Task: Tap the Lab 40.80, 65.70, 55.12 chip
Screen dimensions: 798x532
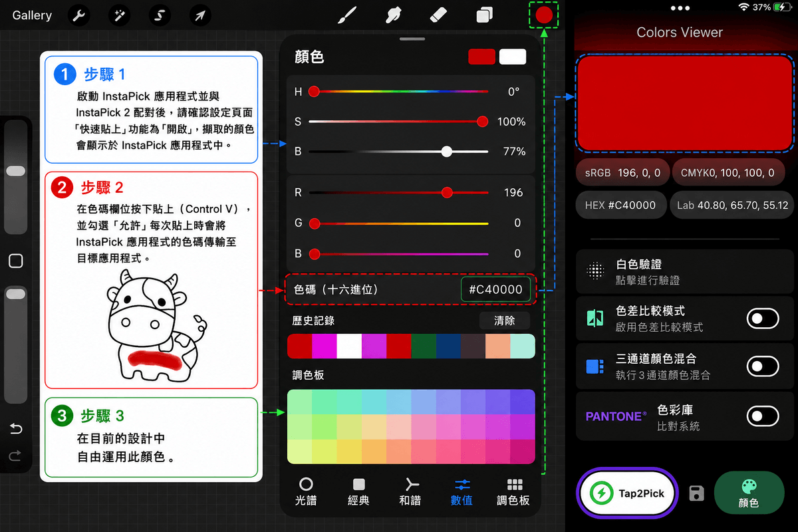Action: pyautogui.click(x=732, y=205)
